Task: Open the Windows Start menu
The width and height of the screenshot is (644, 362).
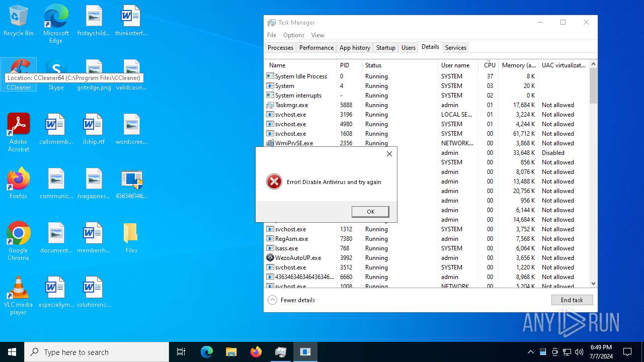Action: 12,352
